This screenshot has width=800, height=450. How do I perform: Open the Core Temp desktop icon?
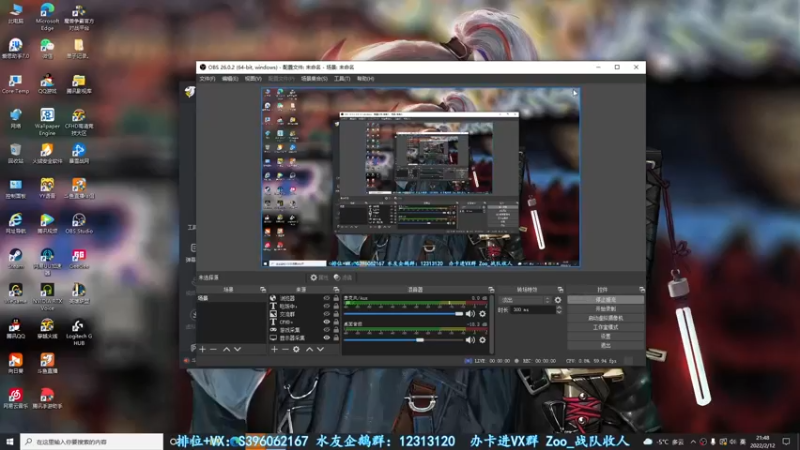15,84
